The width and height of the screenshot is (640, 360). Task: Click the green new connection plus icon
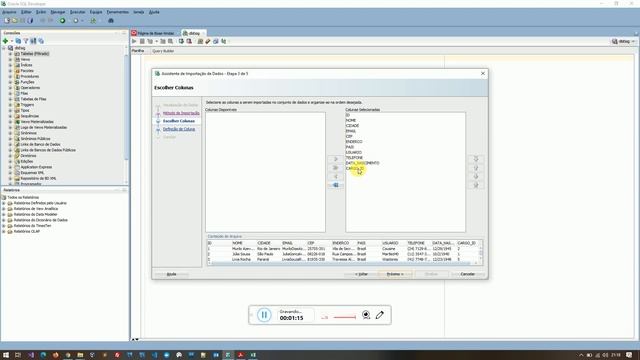[5, 41]
